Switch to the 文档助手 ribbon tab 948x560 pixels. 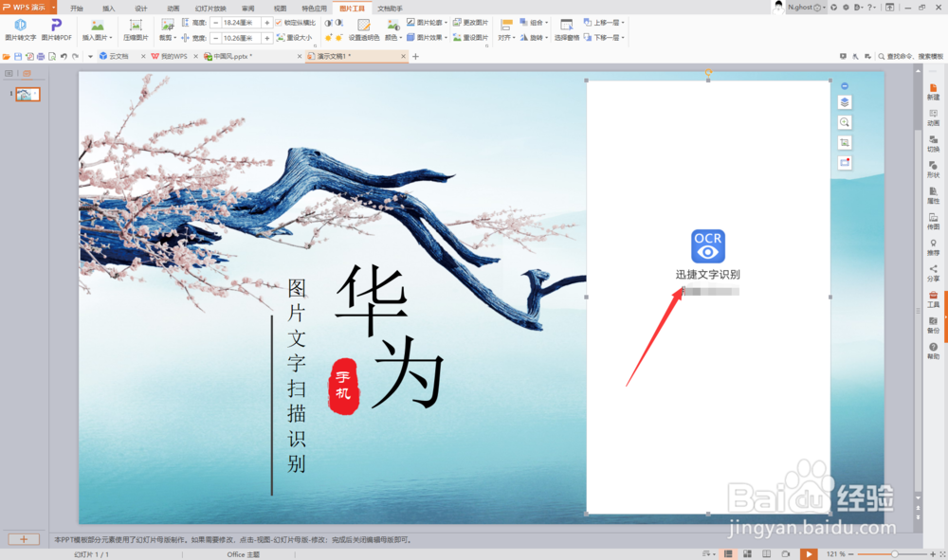pos(390,9)
